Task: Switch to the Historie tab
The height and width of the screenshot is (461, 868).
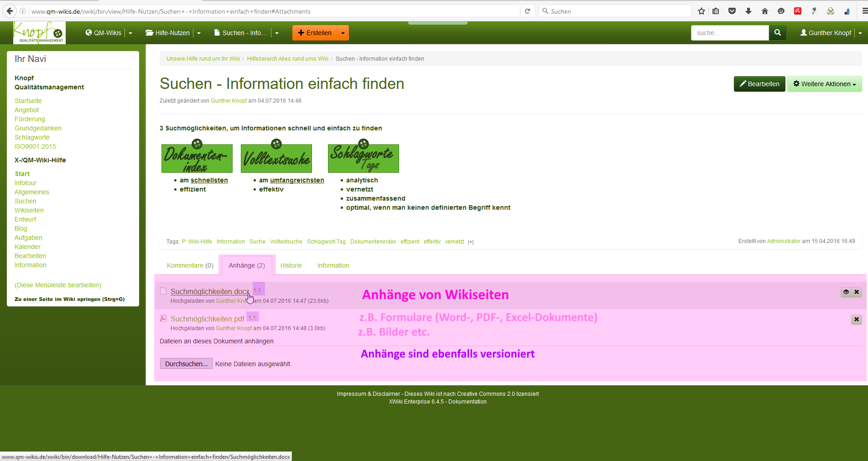Action: click(x=291, y=265)
